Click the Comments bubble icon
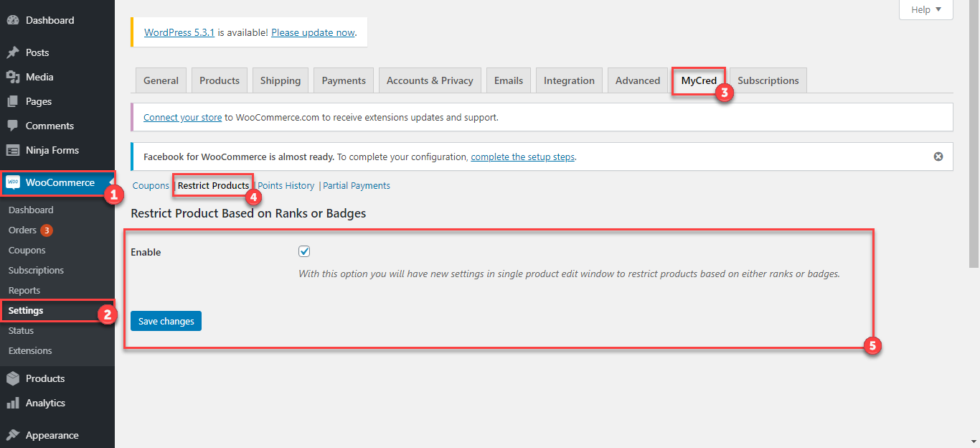The image size is (980, 448). coord(13,126)
